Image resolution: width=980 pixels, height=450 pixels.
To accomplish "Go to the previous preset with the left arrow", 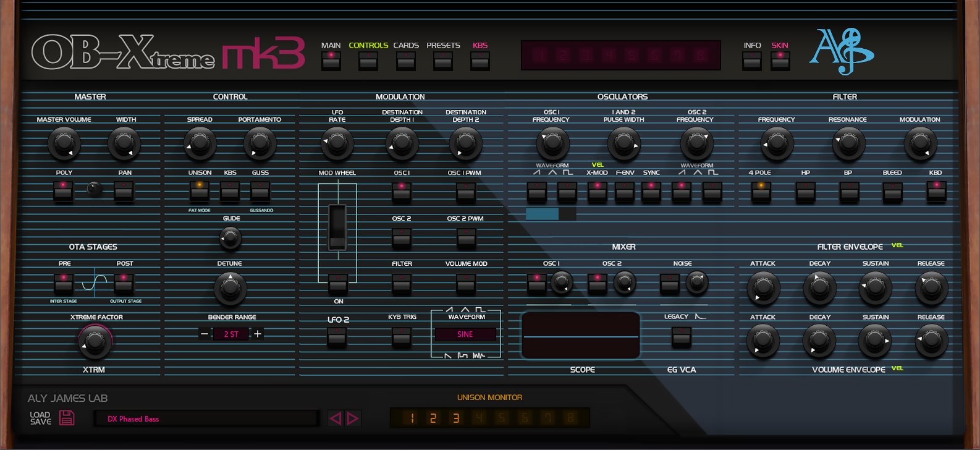I will (336, 418).
